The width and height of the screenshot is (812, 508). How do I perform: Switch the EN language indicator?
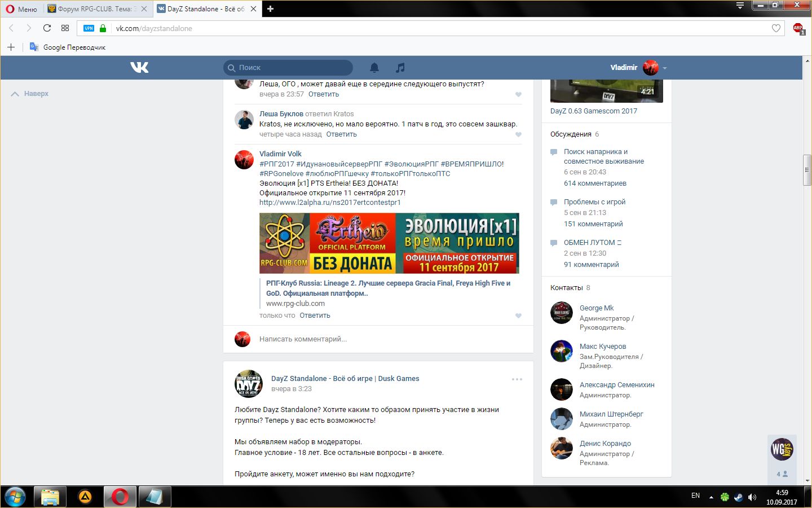click(x=695, y=496)
